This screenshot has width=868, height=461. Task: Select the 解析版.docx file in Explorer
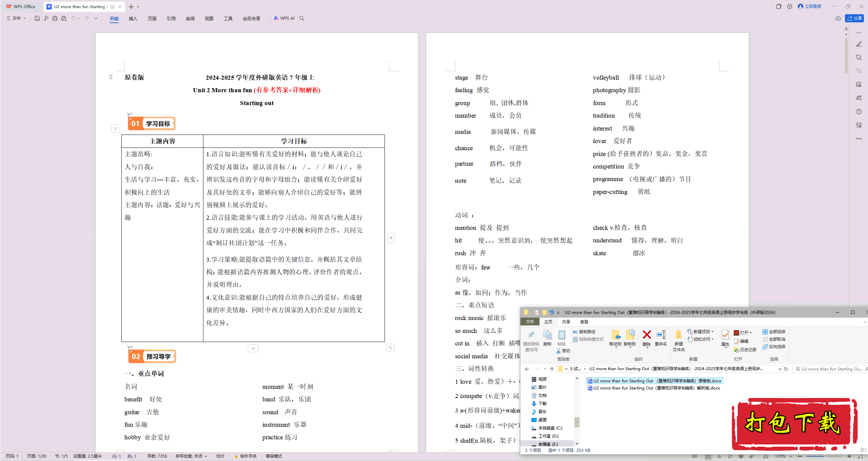(654, 388)
